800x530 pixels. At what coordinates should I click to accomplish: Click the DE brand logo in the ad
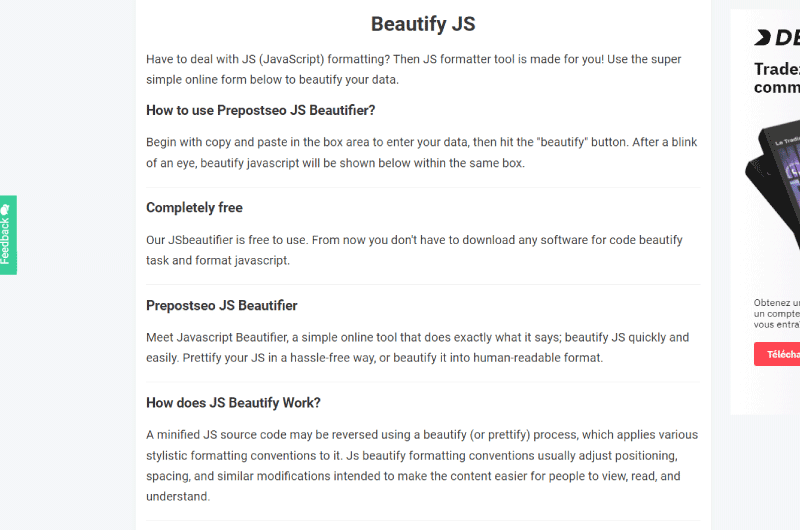pyautogui.click(x=777, y=37)
